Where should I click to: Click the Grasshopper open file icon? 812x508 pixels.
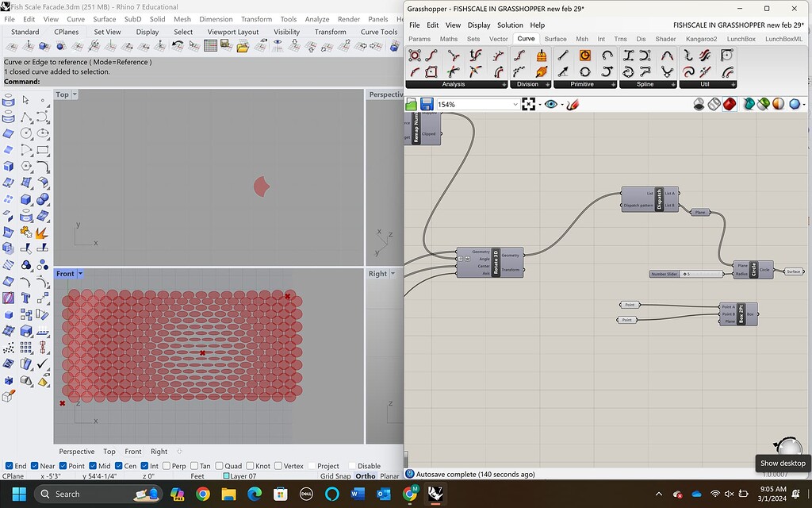[412, 104]
